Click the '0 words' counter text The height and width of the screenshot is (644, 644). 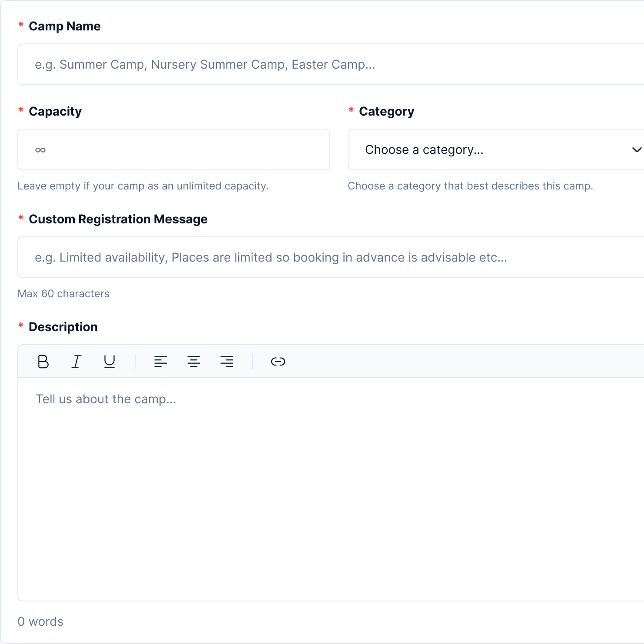40,621
